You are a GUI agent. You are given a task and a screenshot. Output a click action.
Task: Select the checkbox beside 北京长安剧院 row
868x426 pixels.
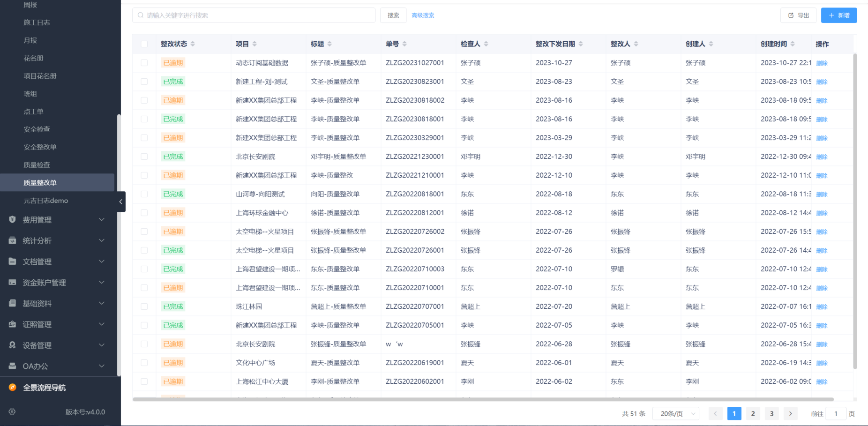coord(144,156)
